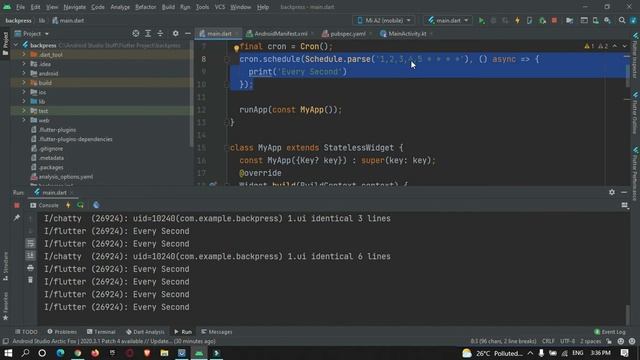Toggle Flutter Outline side panel
The width and height of the screenshot is (640, 360).
635,113
